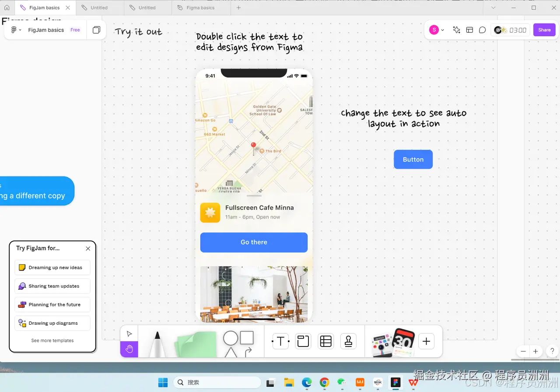Expand the S user avatar menu
The width and height of the screenshot is (560, 392).
tap(437, 30)
